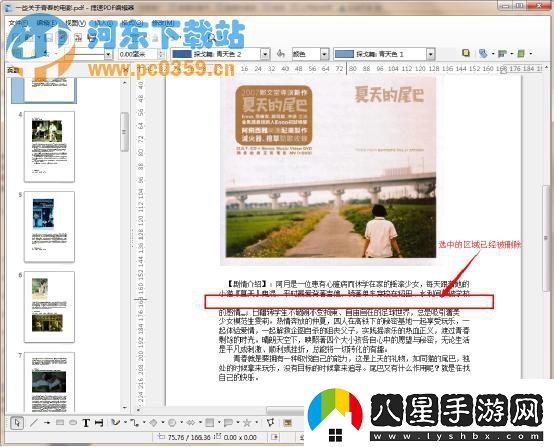Toggle the Edit Points tool
This screenshot has width=554, height=447.
271,423
